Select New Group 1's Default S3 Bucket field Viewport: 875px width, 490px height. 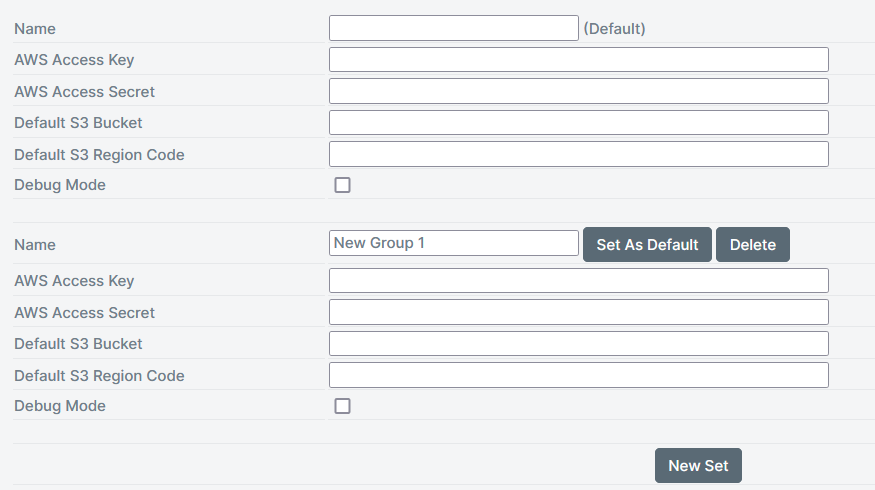tap(578, 344)
